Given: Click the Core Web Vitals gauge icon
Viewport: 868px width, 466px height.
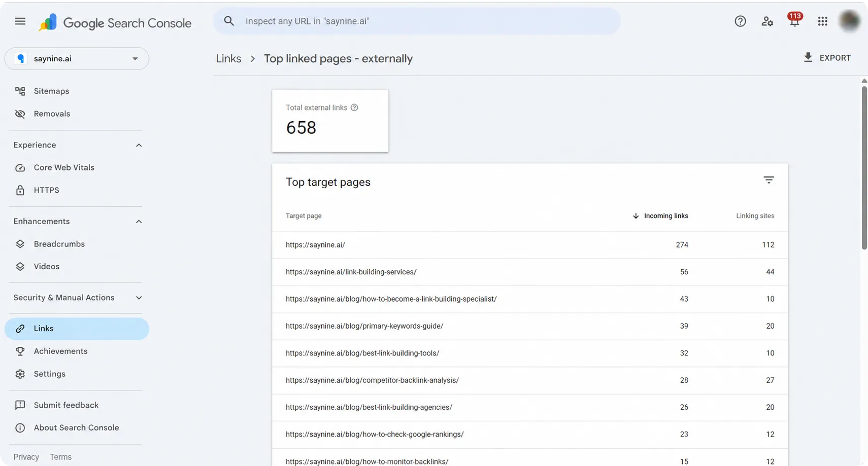Looking at the screenshot, I should (20, 168).
